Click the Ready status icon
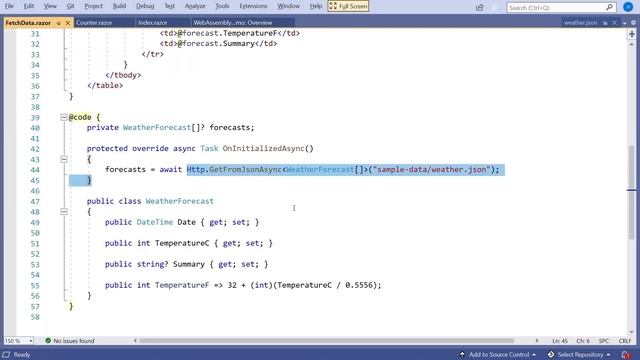The image size is (640, 360). point(6,355)
